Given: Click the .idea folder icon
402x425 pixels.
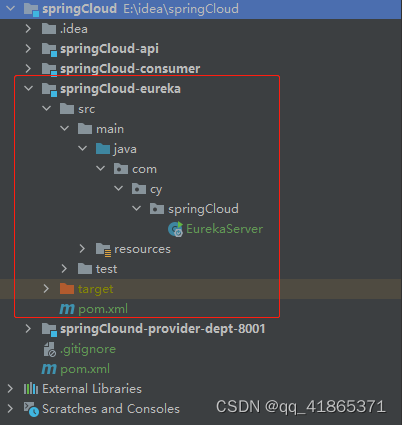Looking at the screenshot, I should point(49,29).
